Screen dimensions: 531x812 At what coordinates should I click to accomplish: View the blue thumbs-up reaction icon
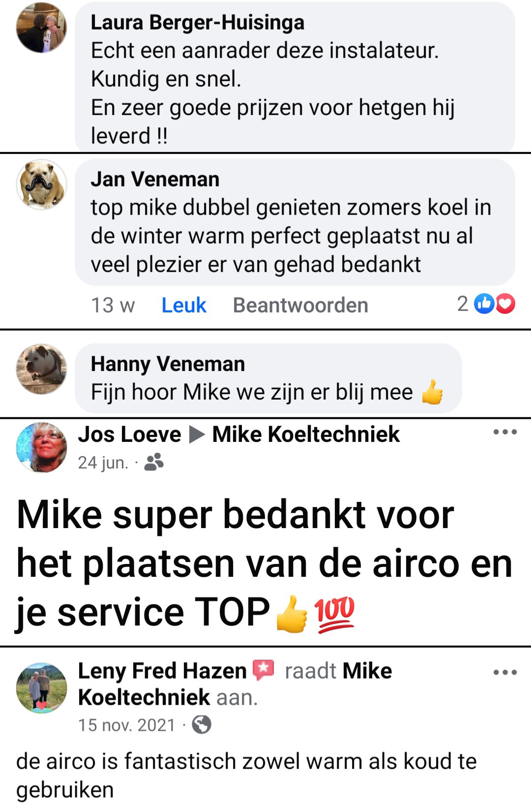pyautogui.click(x=484, y=304)
